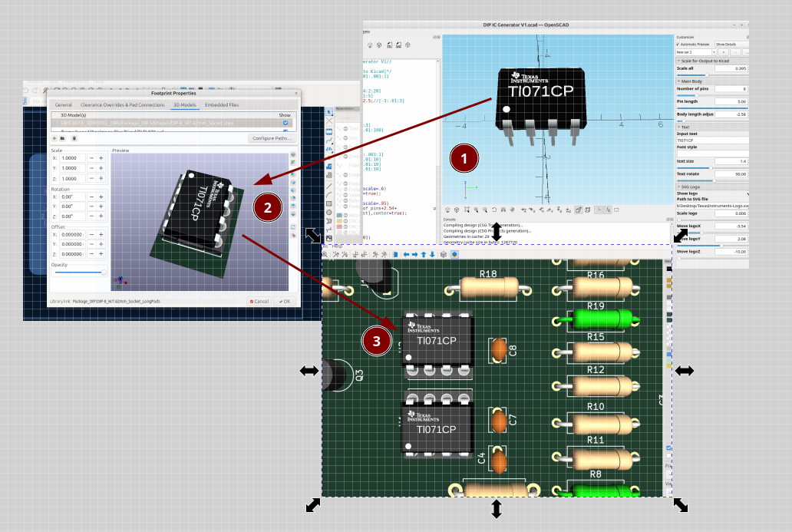Click the Reset view icon in OpenSCAD viewport toolbar
This screenshot has height=532, width=792.
tap(494, 210)
